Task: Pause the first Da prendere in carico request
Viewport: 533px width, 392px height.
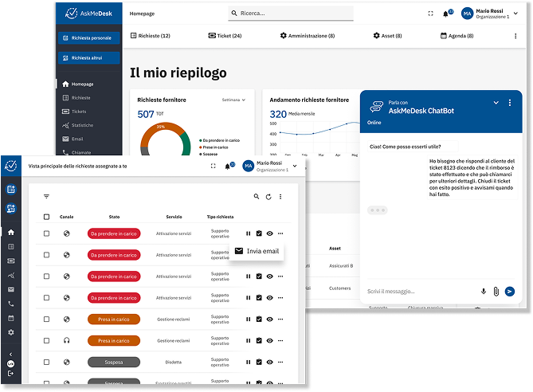Action: click(x=248, y=233)
